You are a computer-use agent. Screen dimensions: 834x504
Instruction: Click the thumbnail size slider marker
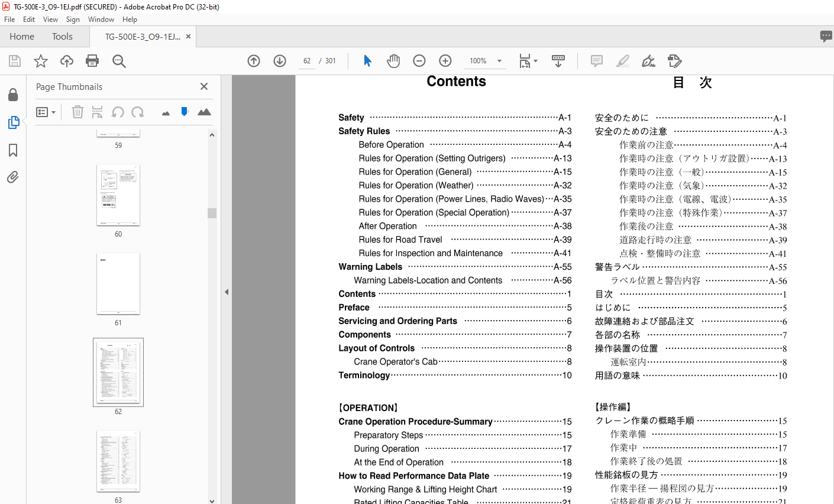[x=185, y=111]
